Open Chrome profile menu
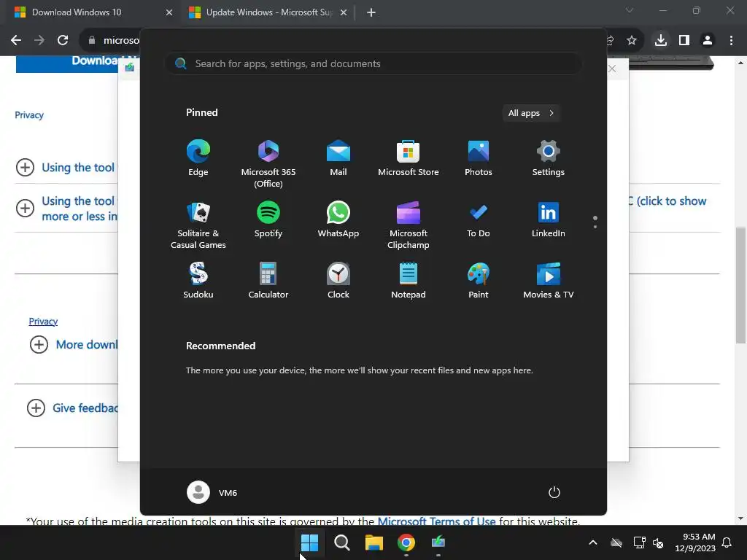Image resolution: width=747 pixels, height=560 pixels. click(x=708, y=41)
